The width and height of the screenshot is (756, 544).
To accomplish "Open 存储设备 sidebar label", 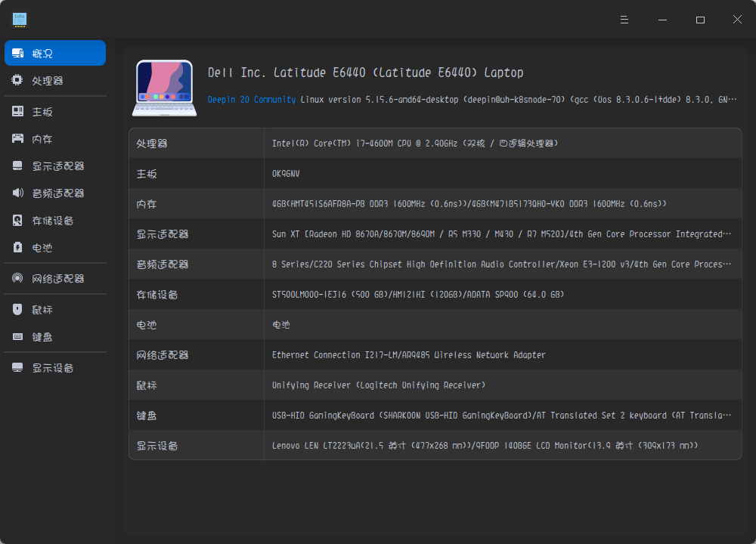I will (x=53, y=221).
